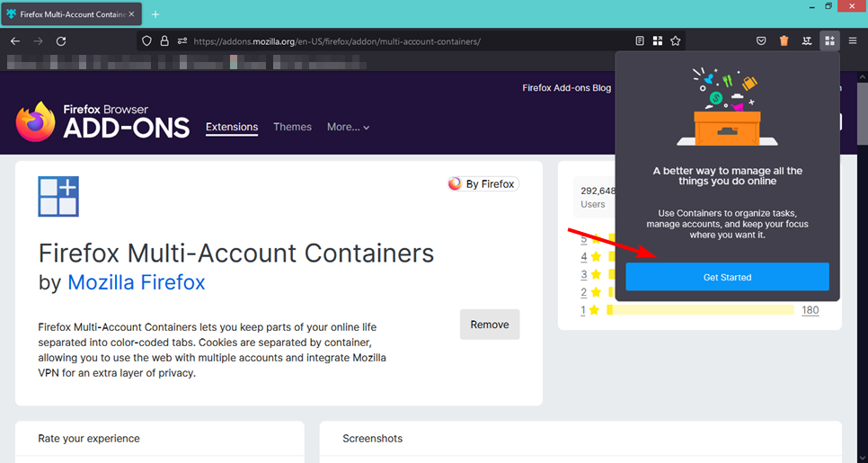Go back using the back arrow
This screenshot has width=868, height=463.
click(15, 41)
